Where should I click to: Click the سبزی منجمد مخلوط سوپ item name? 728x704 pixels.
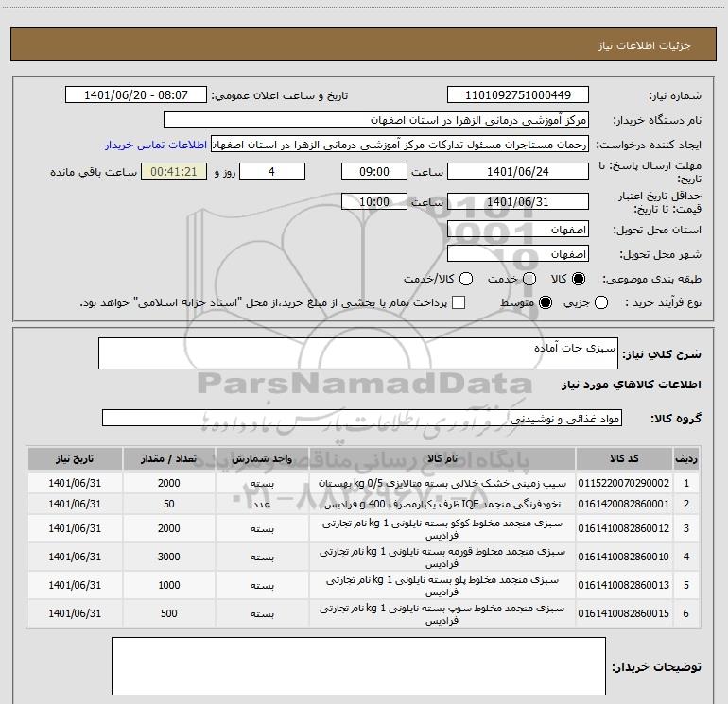click(x=442, y=614)
